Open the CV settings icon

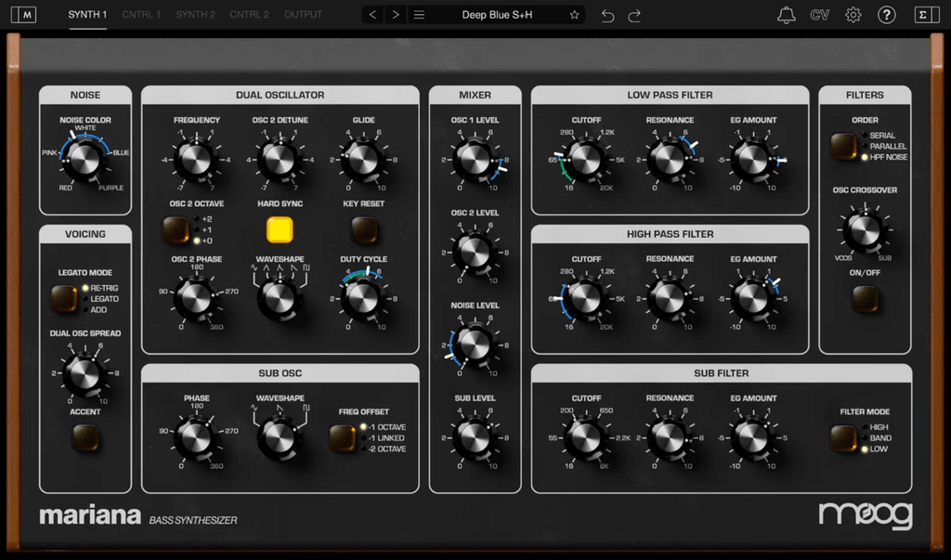click(819, 15)
